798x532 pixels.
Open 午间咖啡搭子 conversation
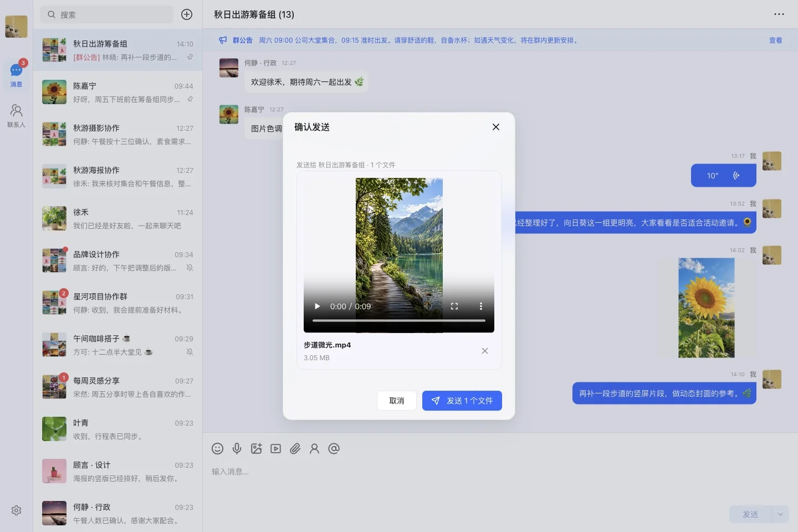point(117,345)
